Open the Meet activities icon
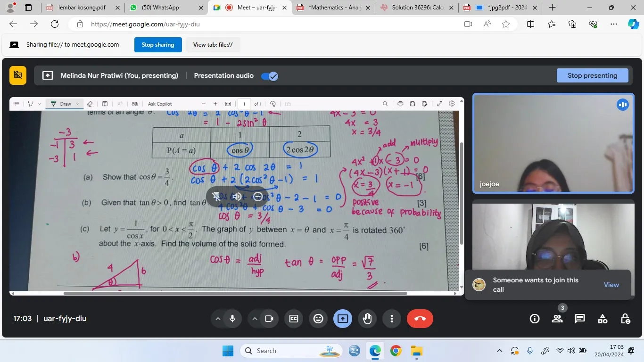 (x=603, y=319)
